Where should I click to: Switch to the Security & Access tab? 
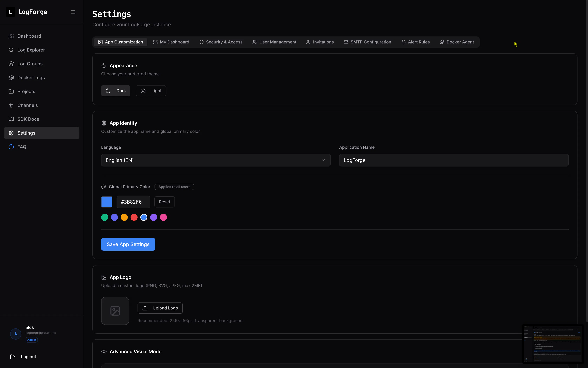click(x=221, y=42)
